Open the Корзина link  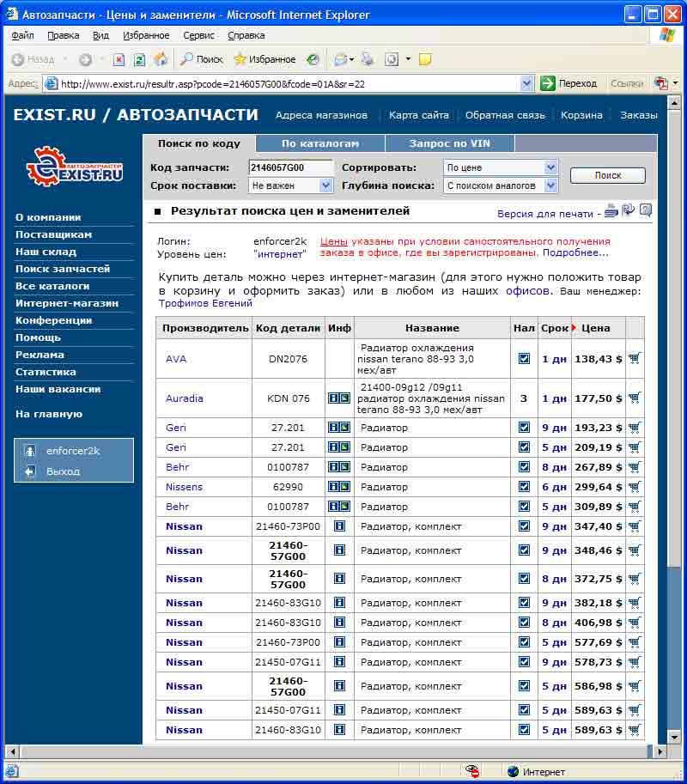(x=581, y=115)
